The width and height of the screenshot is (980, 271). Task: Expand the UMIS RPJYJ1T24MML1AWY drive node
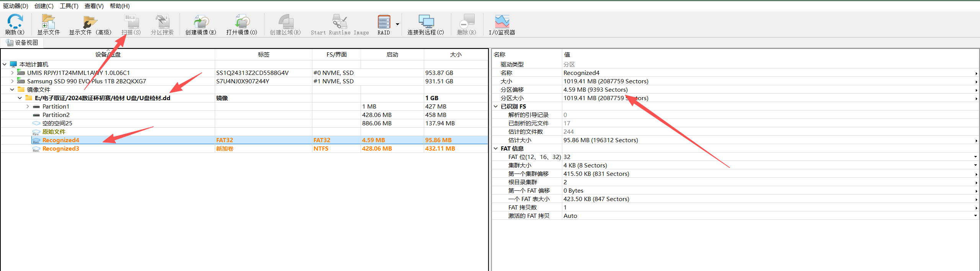click(12, 73)
